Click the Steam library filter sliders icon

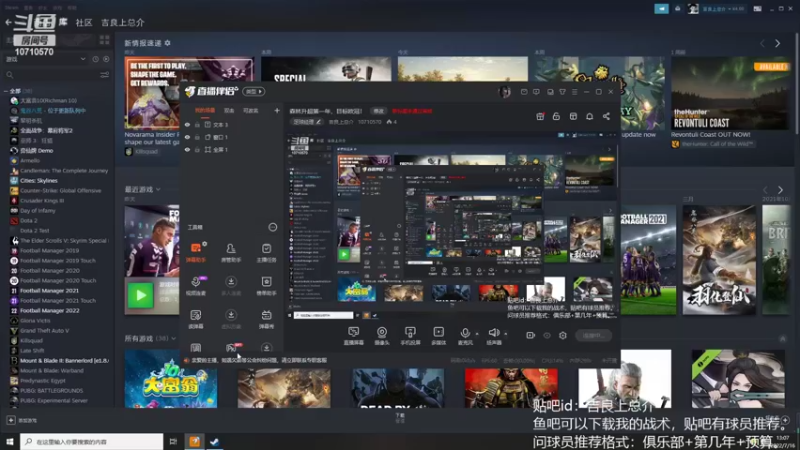[x=105, y=75]
